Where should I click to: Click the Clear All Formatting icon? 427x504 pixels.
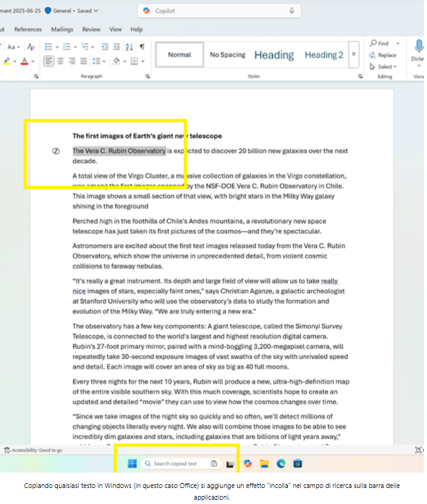click(31, 47)
